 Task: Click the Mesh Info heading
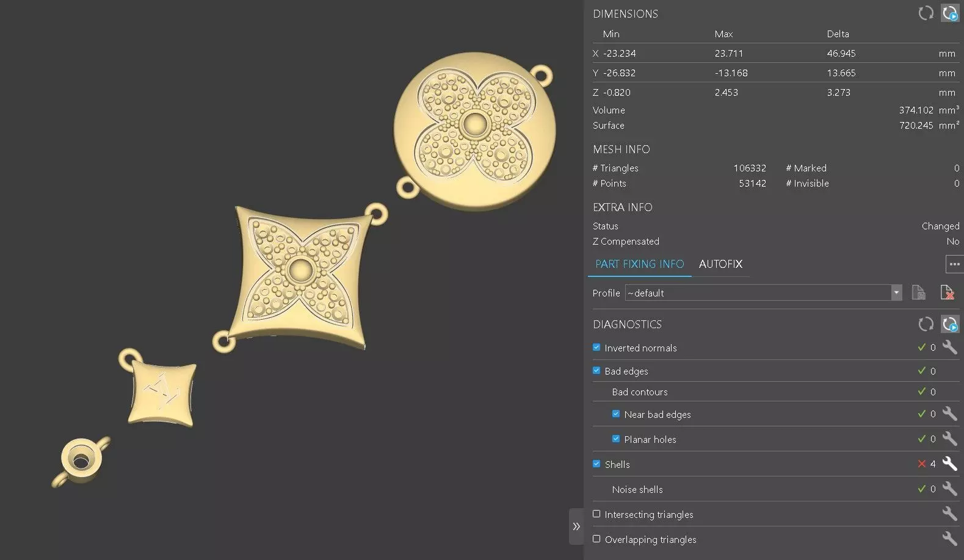tap(621, 149)
